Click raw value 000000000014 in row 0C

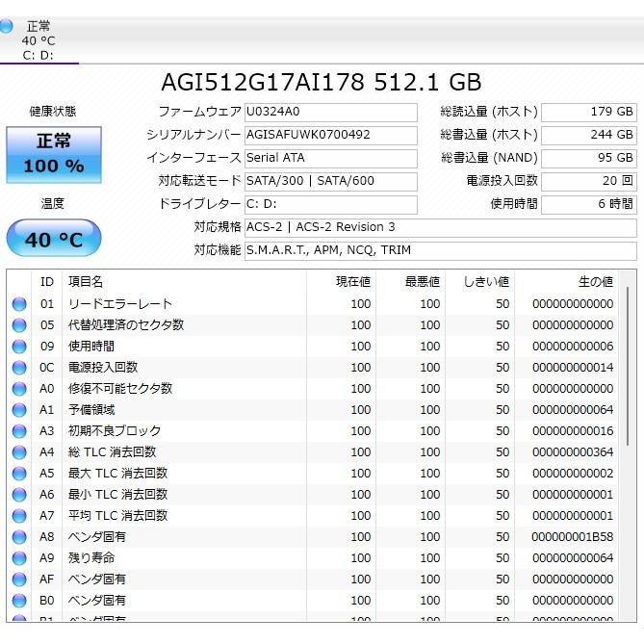point(573,368)
